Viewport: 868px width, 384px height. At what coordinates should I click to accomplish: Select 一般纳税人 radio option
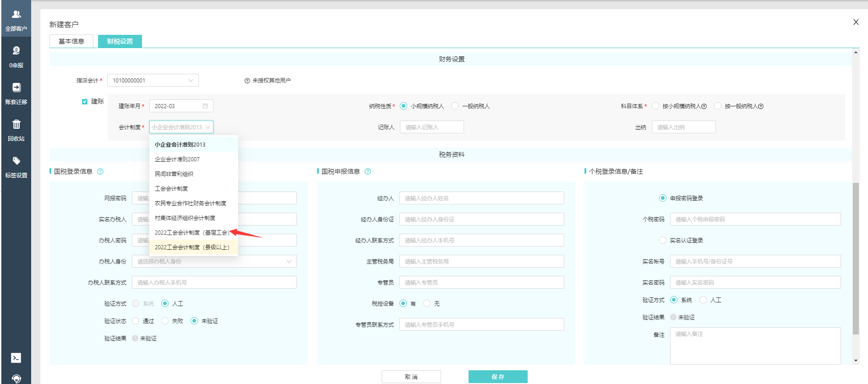click(x=455, y=106)
